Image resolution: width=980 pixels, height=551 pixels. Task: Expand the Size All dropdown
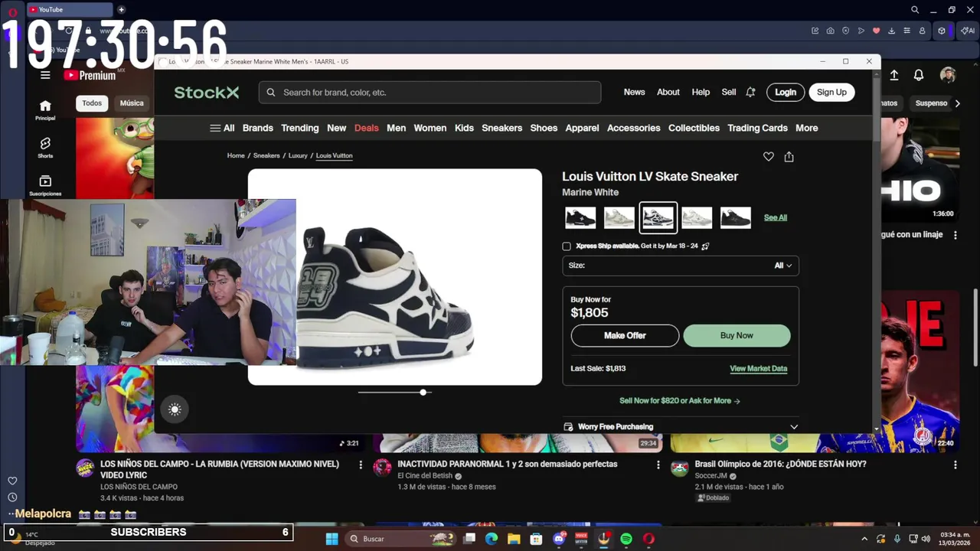coord(681,266)
